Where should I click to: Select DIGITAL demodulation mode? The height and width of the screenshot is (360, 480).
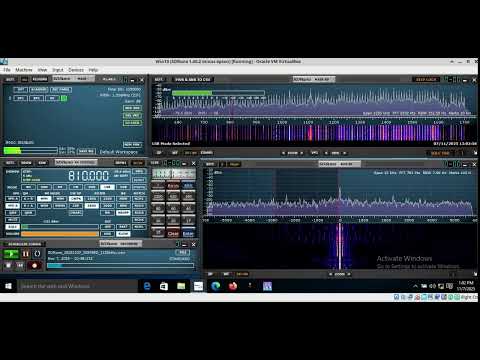(139, 187)
